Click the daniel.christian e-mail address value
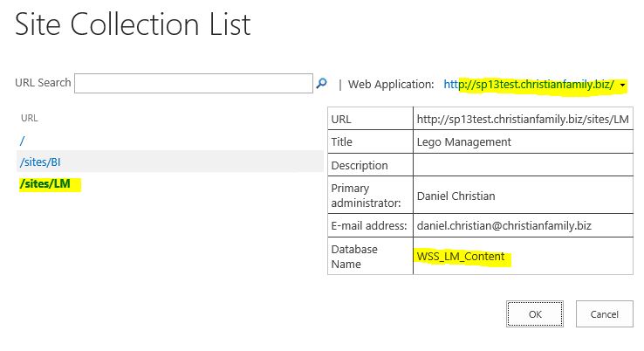 (x=504, y=225)
